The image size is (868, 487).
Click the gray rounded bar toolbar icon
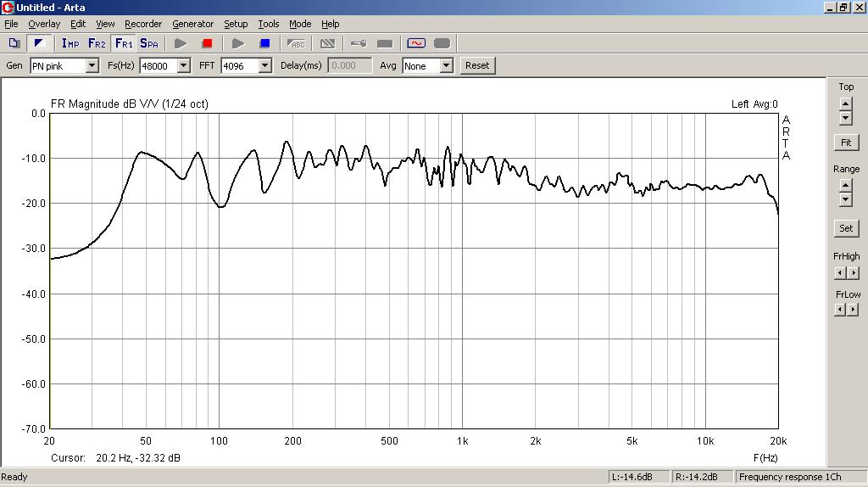[x=442, y=43]
